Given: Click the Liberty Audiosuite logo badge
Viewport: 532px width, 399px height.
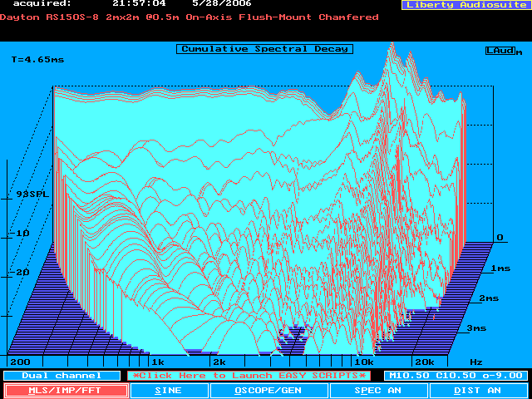Looking at the screenshot, I should pyautogui.click(x=463, y=5).
